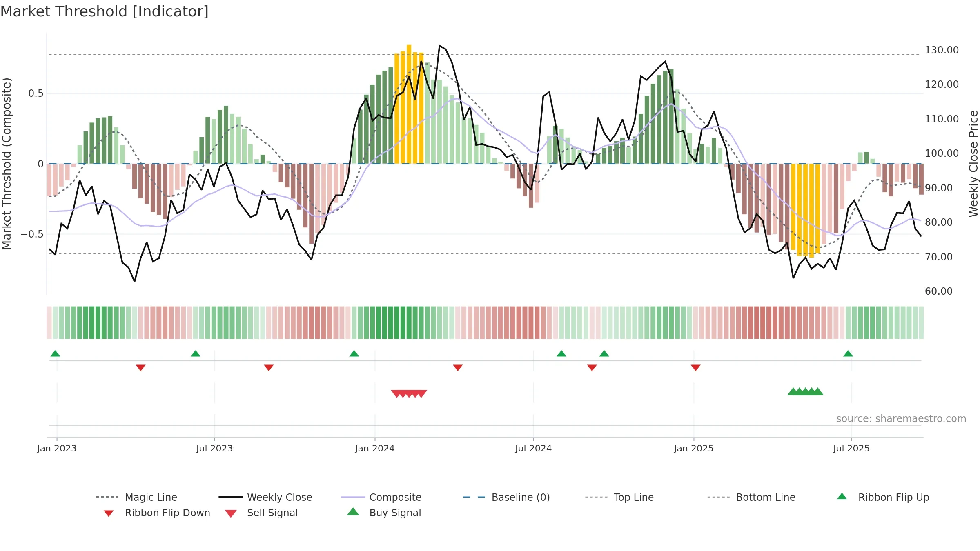The image size is (980, 551).
Task: Click the Jul 2024 x-axis label
Action: click(x=533, y=448)
